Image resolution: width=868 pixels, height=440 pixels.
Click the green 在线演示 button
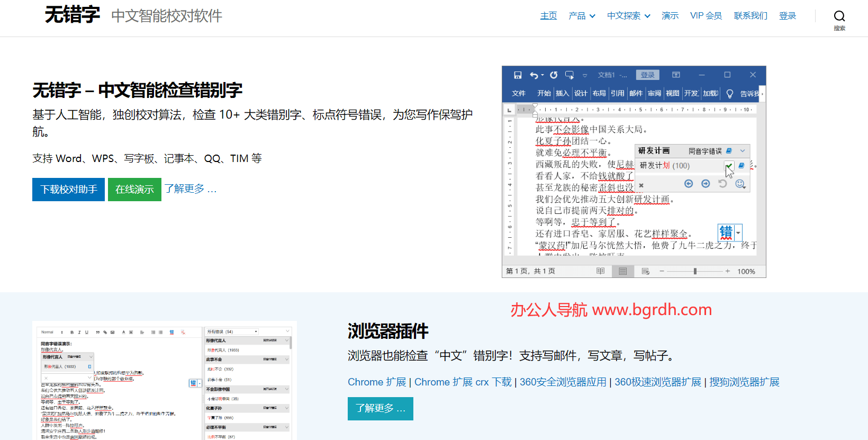(x=134, y=190)
